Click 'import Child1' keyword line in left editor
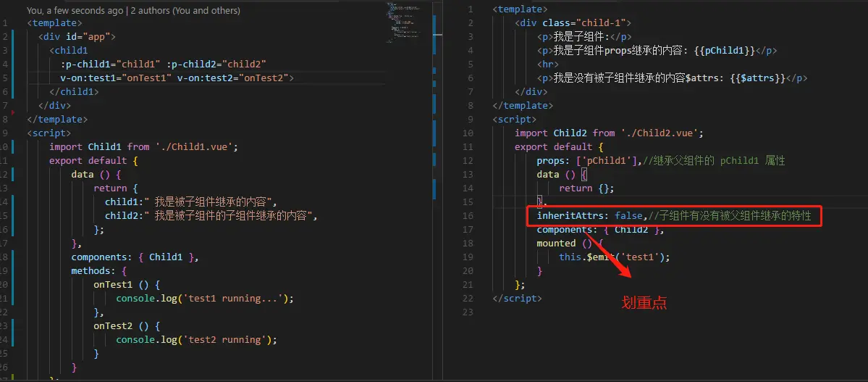The image size is (868, 382). pyautogui.click(x=143, y=147)
